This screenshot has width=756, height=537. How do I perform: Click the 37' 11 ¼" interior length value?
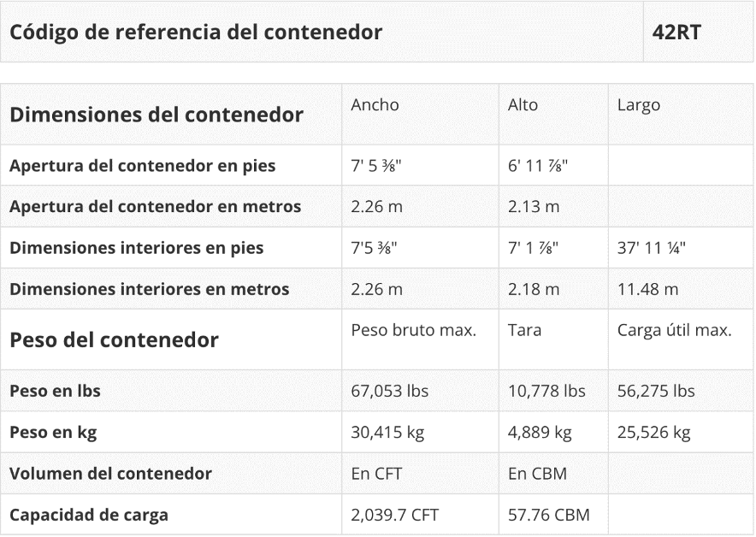(651, 247)
